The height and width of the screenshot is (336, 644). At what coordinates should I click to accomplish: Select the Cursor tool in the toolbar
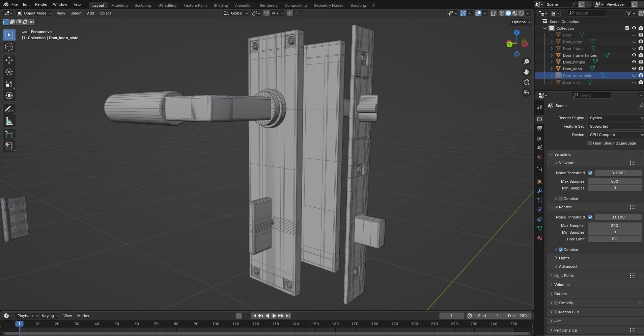tap(9, 47)
